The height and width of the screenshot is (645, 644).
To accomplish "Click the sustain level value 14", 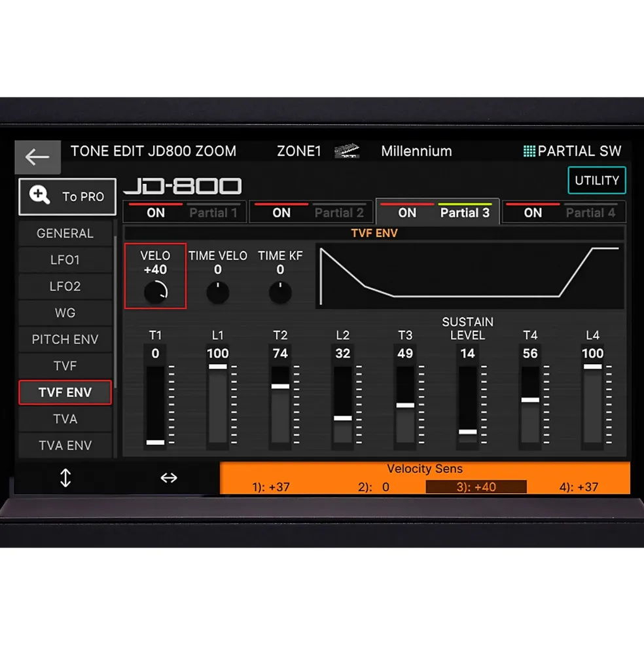I will (x=467, y=354).
